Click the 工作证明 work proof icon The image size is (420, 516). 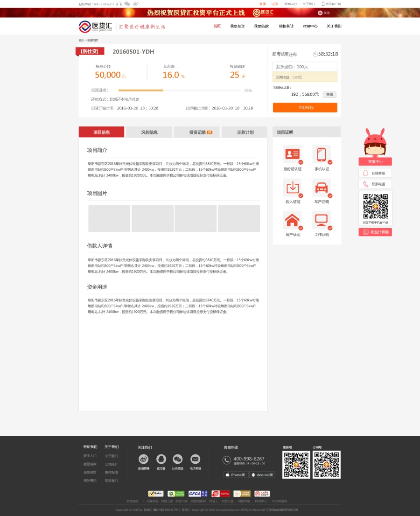point(321,220)
